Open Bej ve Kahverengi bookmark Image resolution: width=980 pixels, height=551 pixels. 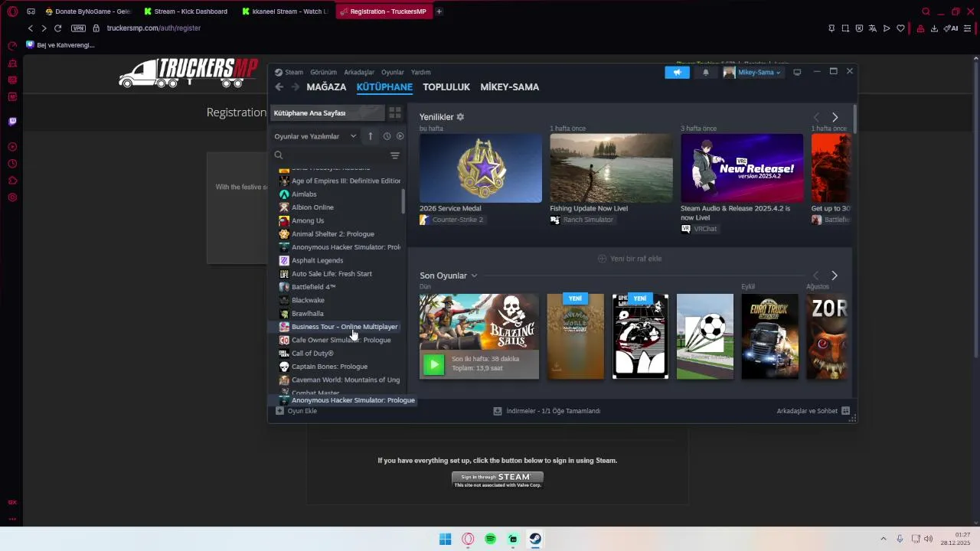tap(60, 45)
